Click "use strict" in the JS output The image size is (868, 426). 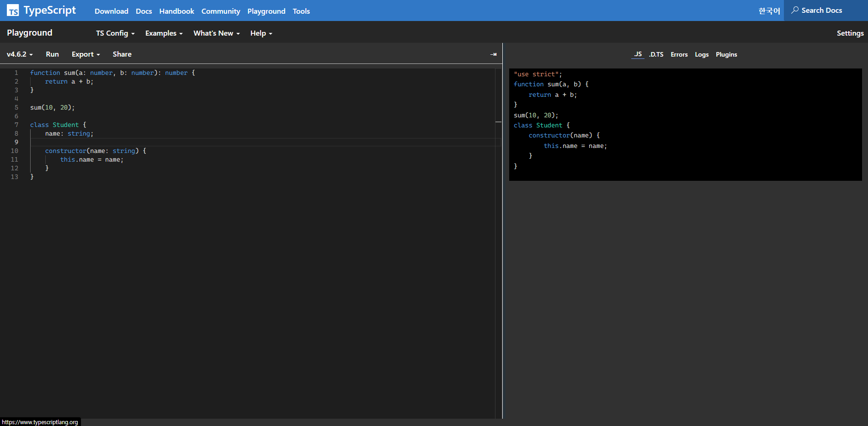(538, 74)
